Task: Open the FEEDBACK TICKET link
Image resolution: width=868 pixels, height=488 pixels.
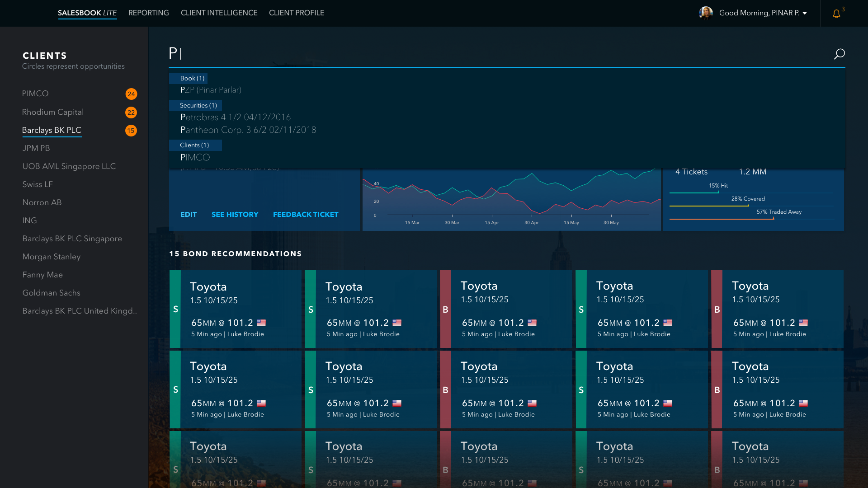Action: tap(306, 215)
